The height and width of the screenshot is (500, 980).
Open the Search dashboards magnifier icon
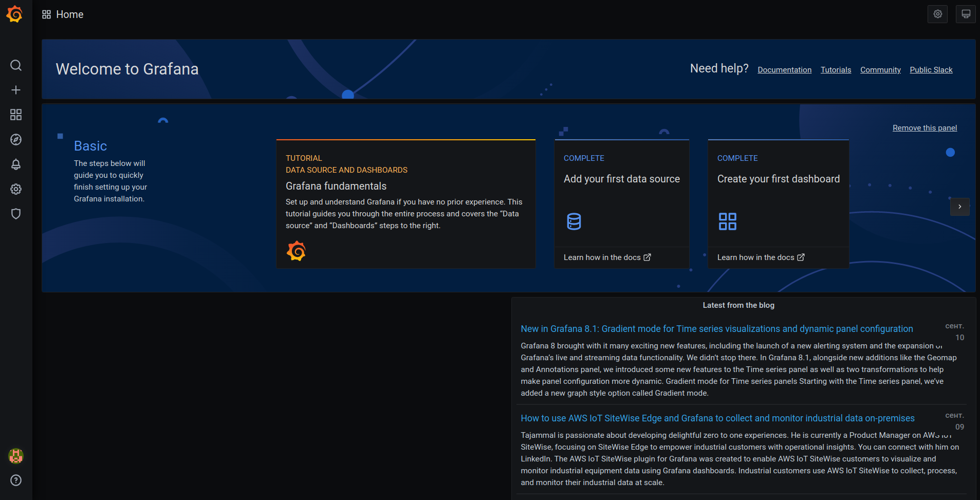click(x=16, y=65)
